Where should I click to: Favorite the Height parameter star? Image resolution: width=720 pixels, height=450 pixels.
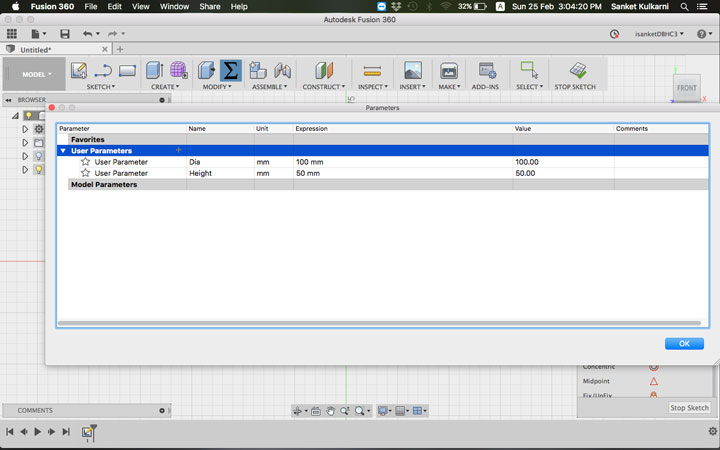coord(85,173)
